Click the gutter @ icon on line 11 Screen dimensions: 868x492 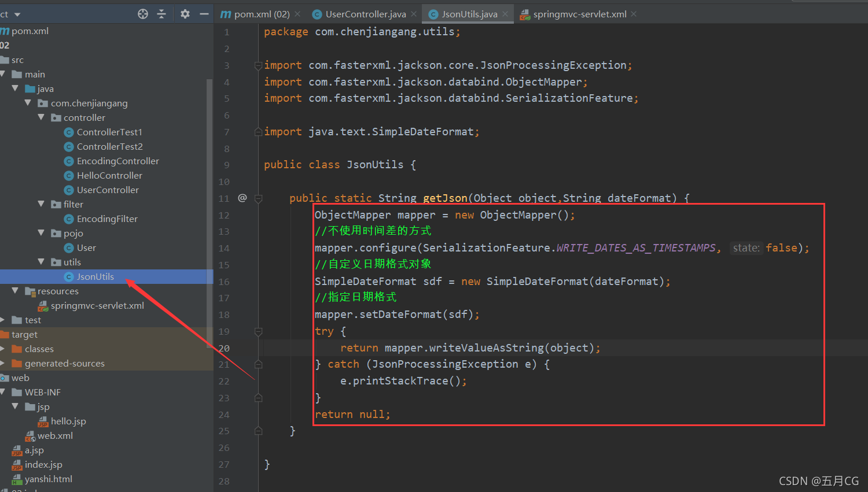tap(242, 198)
